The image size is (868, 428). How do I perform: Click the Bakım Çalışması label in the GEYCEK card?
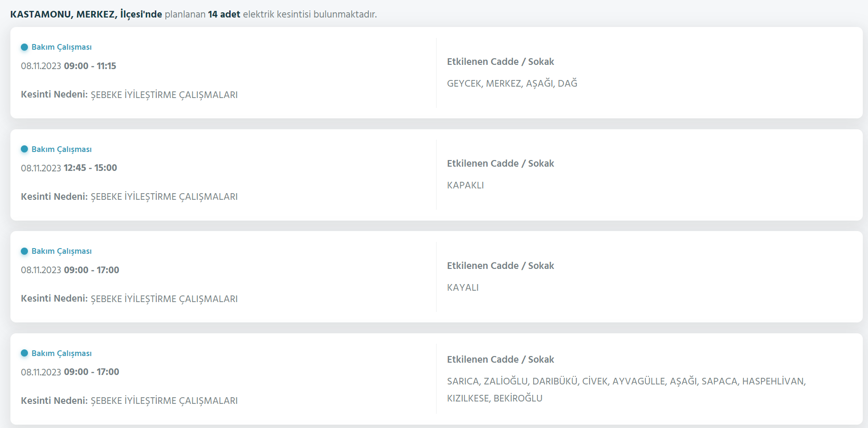coord(62,47)
